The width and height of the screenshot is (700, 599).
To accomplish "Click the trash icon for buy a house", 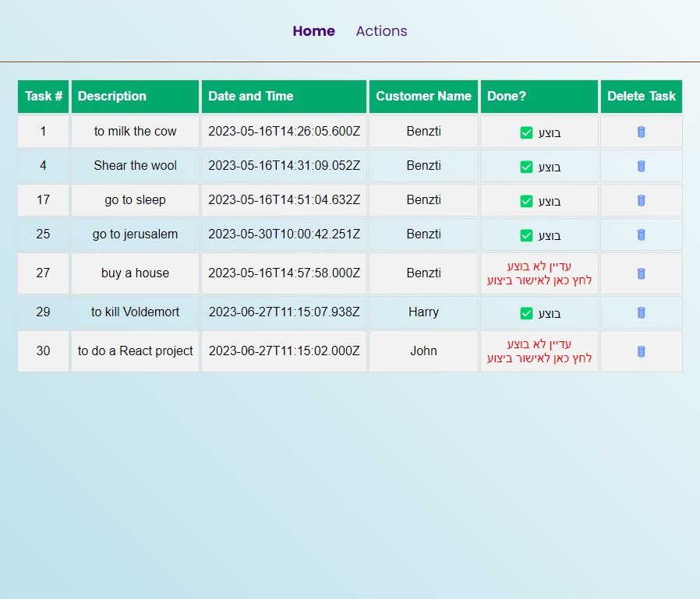I will [641, 273].
